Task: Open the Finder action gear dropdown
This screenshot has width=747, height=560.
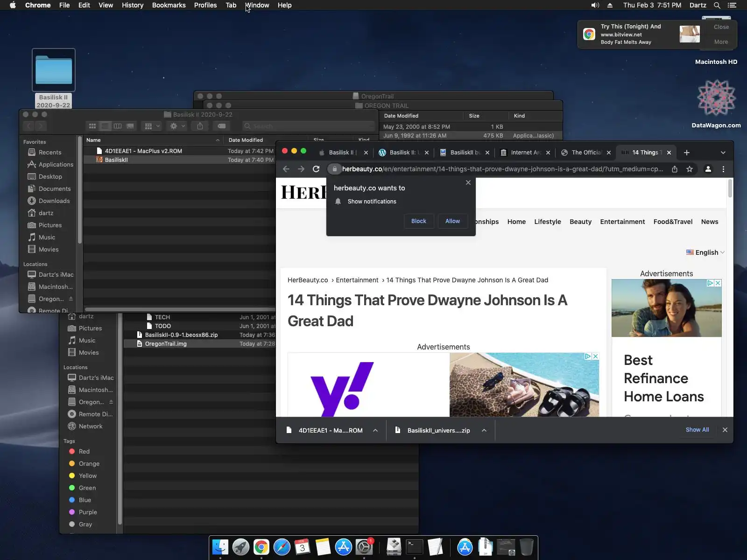Action: click(177, 126)
